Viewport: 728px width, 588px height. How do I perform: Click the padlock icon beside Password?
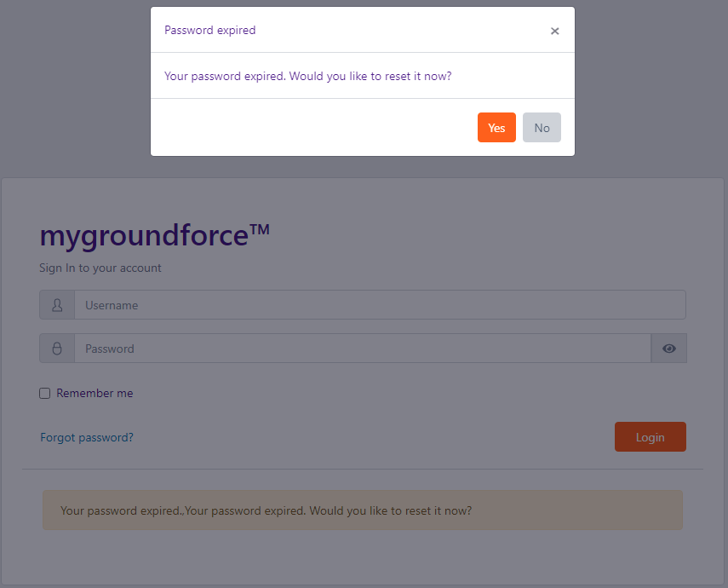tap(57, 349)
